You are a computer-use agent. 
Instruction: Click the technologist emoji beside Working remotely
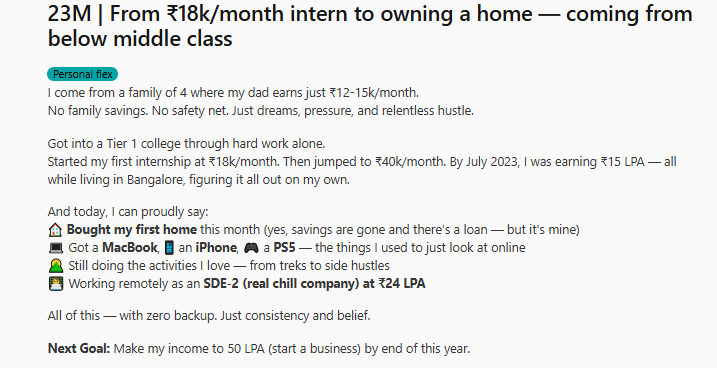(56, 283)
